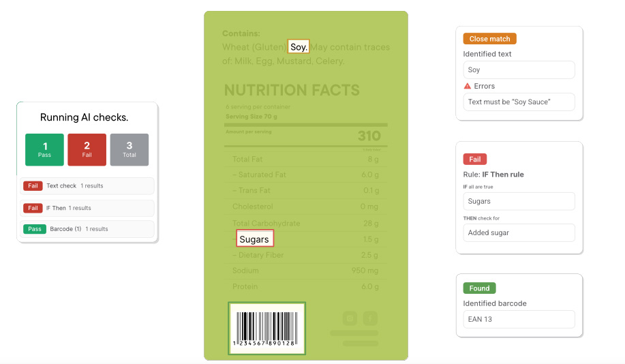Select the highlighted barcode on the label
Screen dimensions: 625x364
266,328
